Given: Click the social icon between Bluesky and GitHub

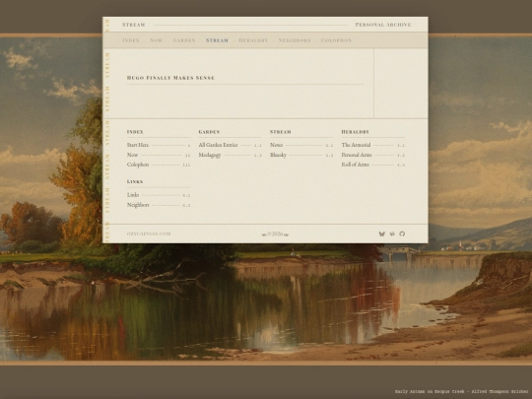Looking at the screenshot, I should 392,233.
